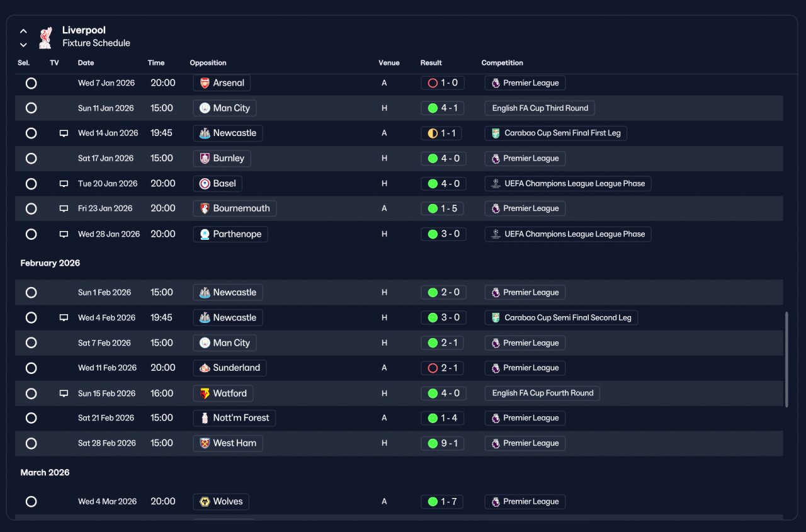Click the West Ham crest icon
This screenshot has width=806, height=532.
pyautogui.click(x=205, y=443)
